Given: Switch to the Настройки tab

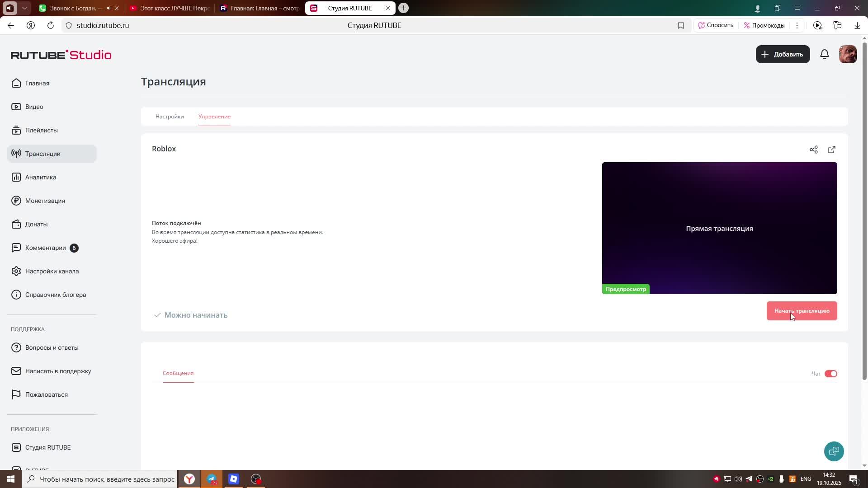Looking at the screenshot, I should pyautogui.click(x=170, y=117).
